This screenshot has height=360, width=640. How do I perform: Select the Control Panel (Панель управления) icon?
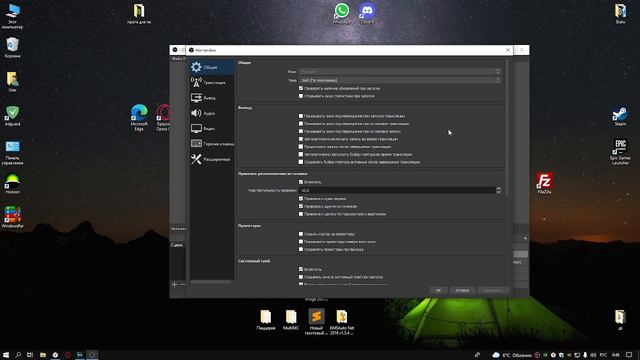[12, 153]
